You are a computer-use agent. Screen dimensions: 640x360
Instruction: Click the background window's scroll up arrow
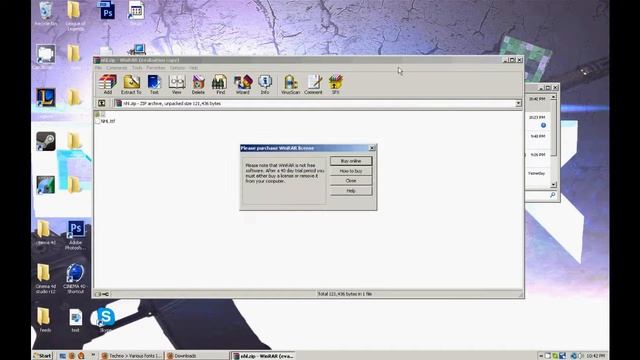[553, 97]
